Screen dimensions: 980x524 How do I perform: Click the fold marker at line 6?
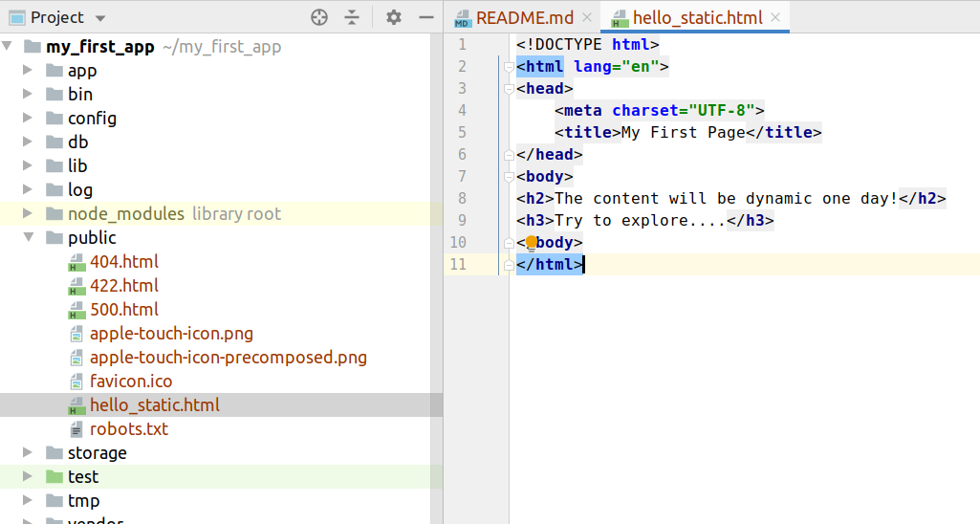pyautogui.click(x=509, y=155)
